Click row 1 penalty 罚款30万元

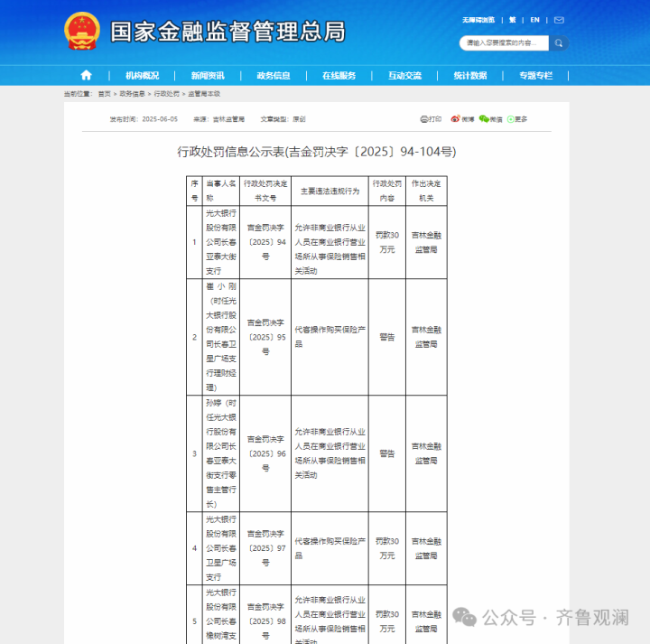coord(387,242)
